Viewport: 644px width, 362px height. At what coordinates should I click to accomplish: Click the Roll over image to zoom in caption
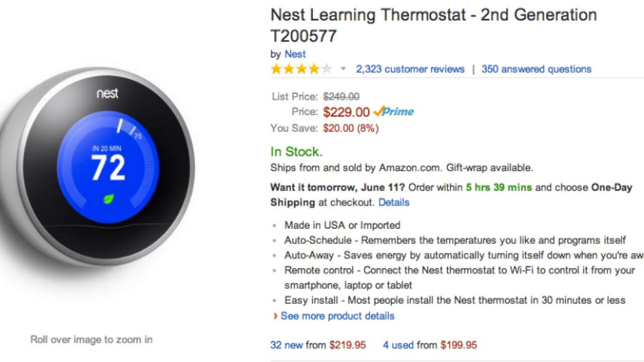pyautogui.click(x=91, y=339)
